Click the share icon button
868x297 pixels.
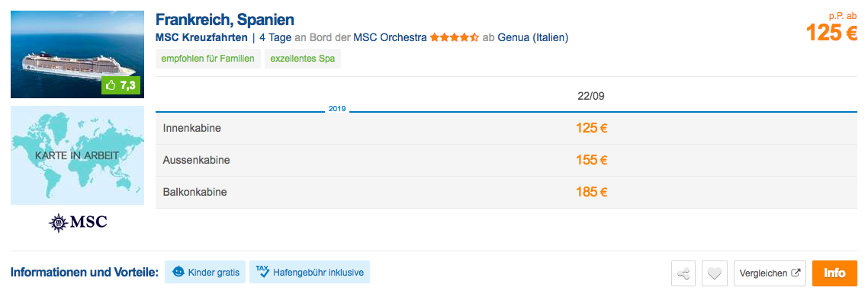click(x=683, y=273)
